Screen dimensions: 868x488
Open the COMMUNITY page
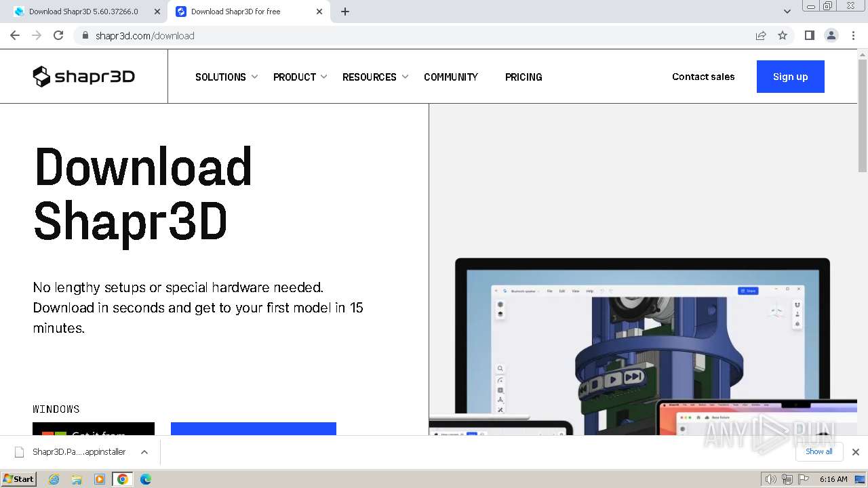(x=451, y=77)
